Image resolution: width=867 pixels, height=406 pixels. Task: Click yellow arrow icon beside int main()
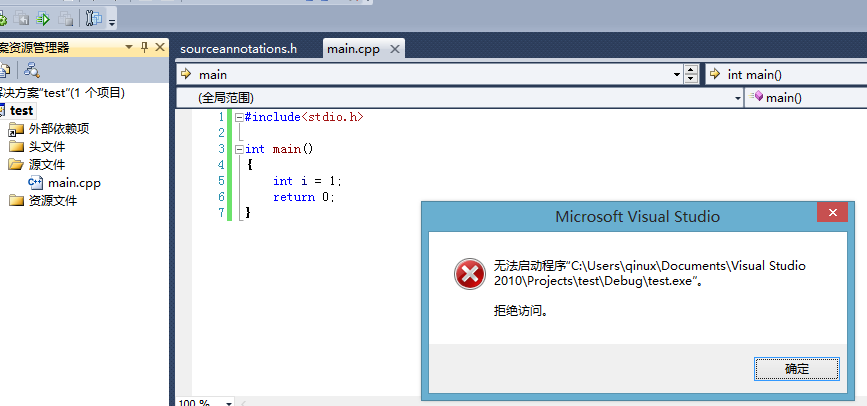(x=715, y=74)
